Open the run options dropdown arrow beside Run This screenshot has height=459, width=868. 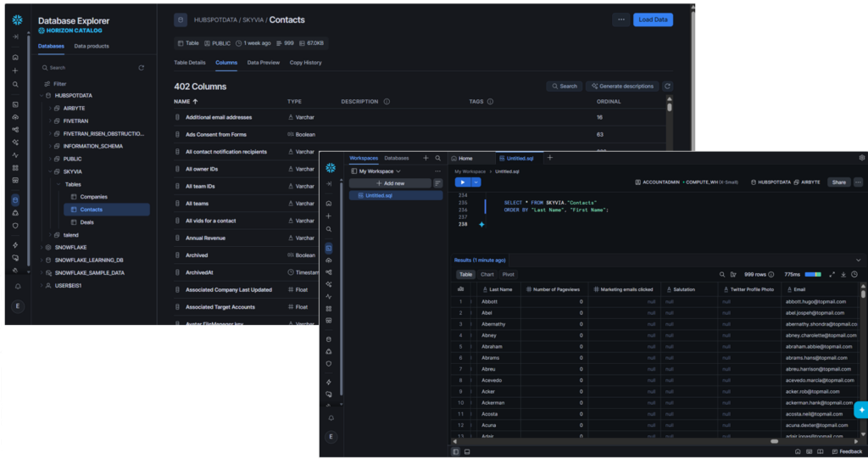coord(476,182)
